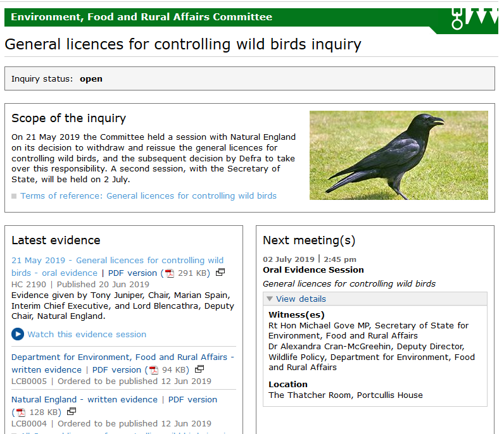Click the new-window icon after 291 KB
Screen dimensions: 504x434
[x=220, y=273]
